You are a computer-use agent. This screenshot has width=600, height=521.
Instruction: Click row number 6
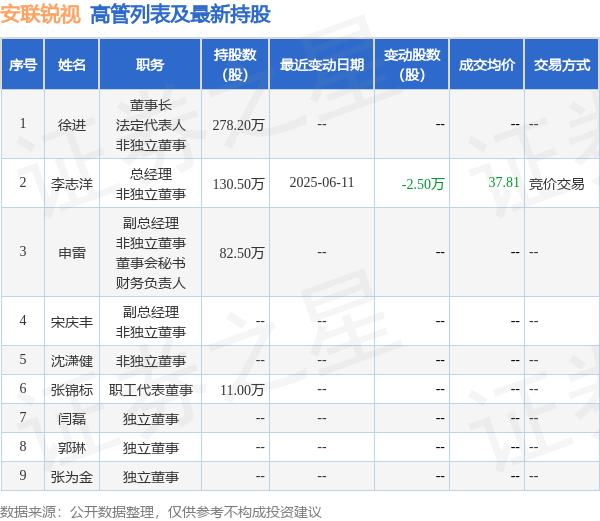coord(23,388)
